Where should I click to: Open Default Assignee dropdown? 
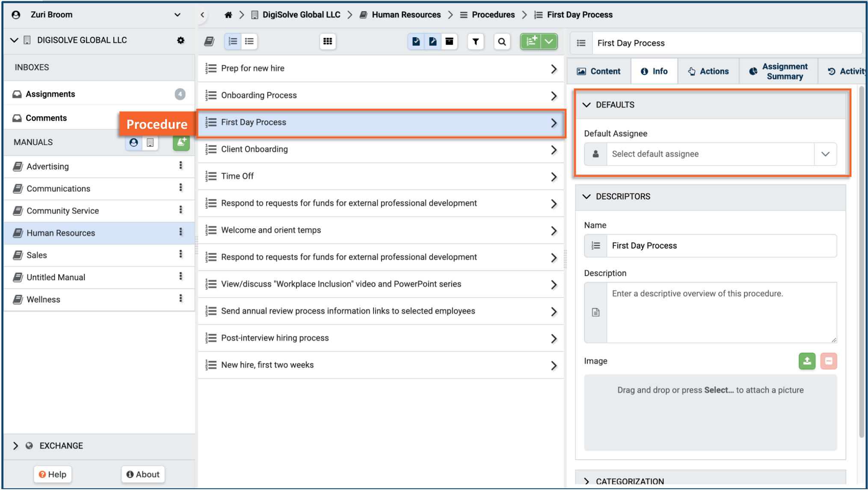pos(825,154)
